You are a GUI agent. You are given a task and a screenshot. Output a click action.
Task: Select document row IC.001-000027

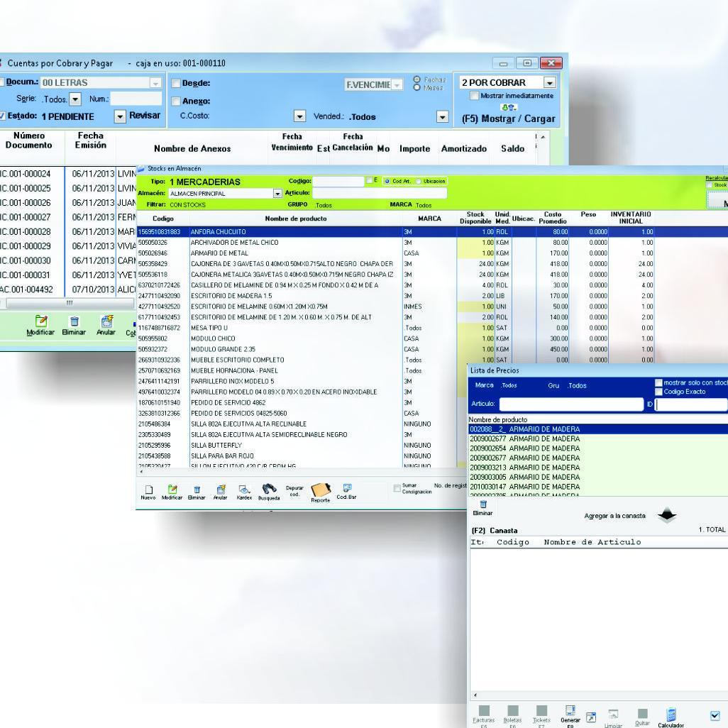pos(68,217)
